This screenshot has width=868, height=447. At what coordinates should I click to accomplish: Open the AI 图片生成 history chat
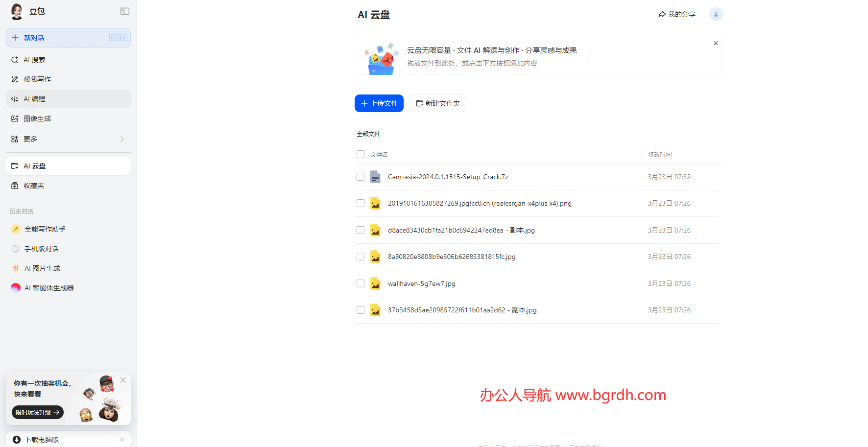(x=68, y=268)
